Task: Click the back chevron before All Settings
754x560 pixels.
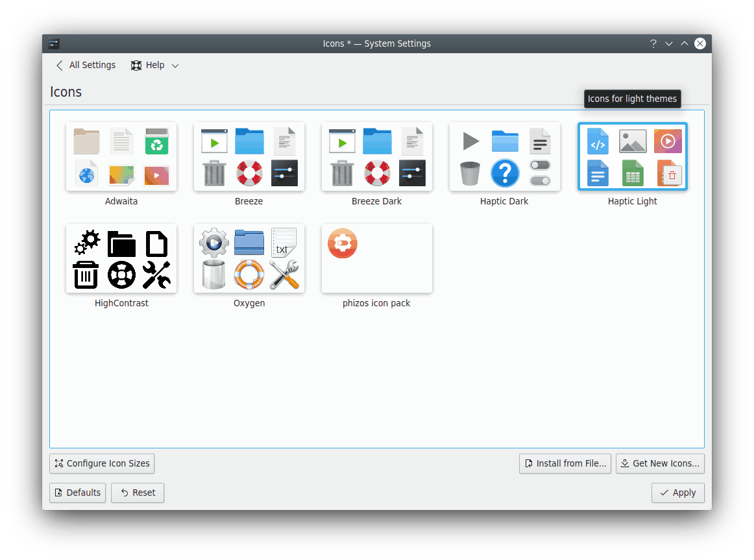Action: (x=59, y=65)
